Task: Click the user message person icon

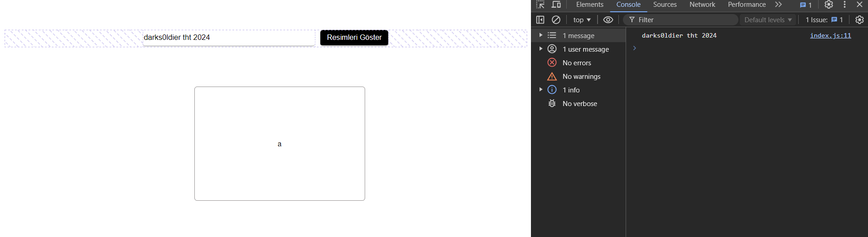Action: (x=552, y=49)
